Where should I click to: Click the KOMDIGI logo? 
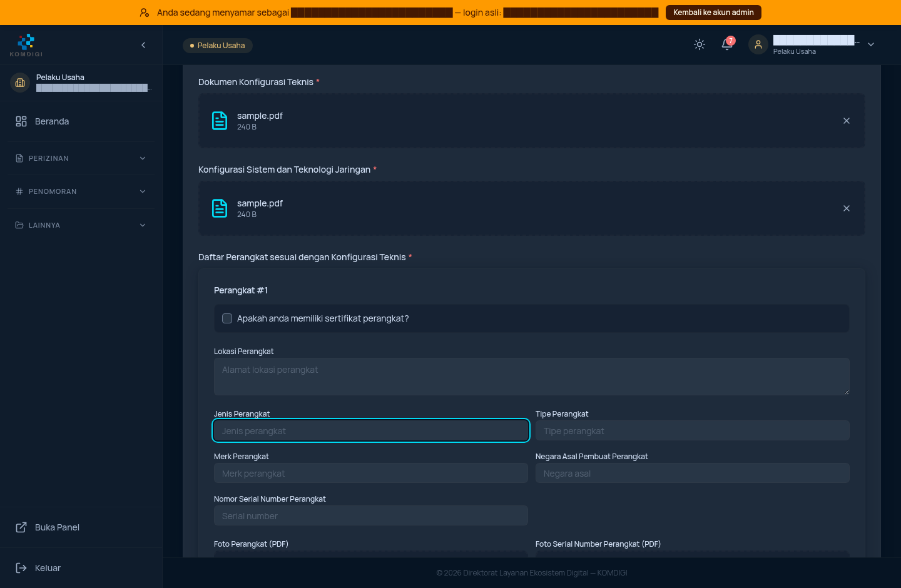point(26,45)
